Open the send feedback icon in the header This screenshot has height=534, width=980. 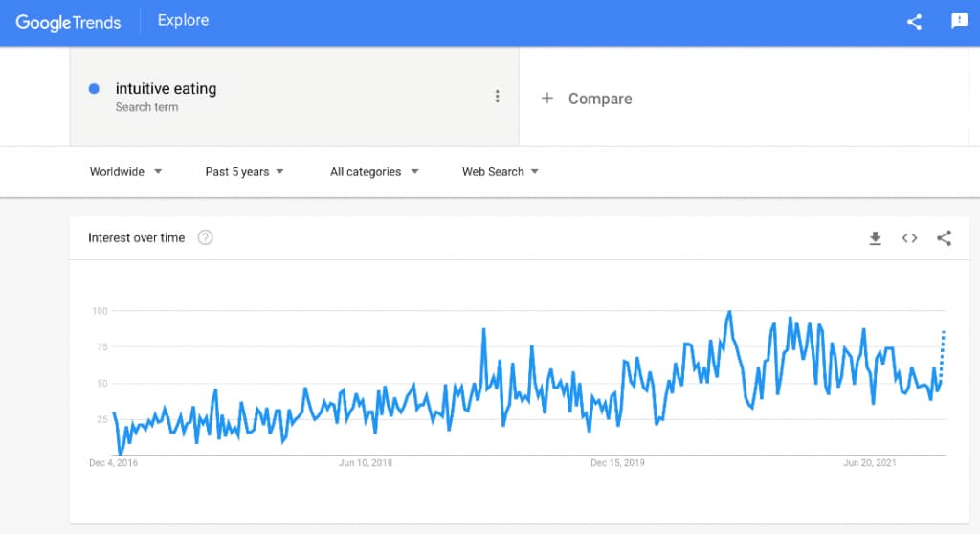[x=959, y=21]
